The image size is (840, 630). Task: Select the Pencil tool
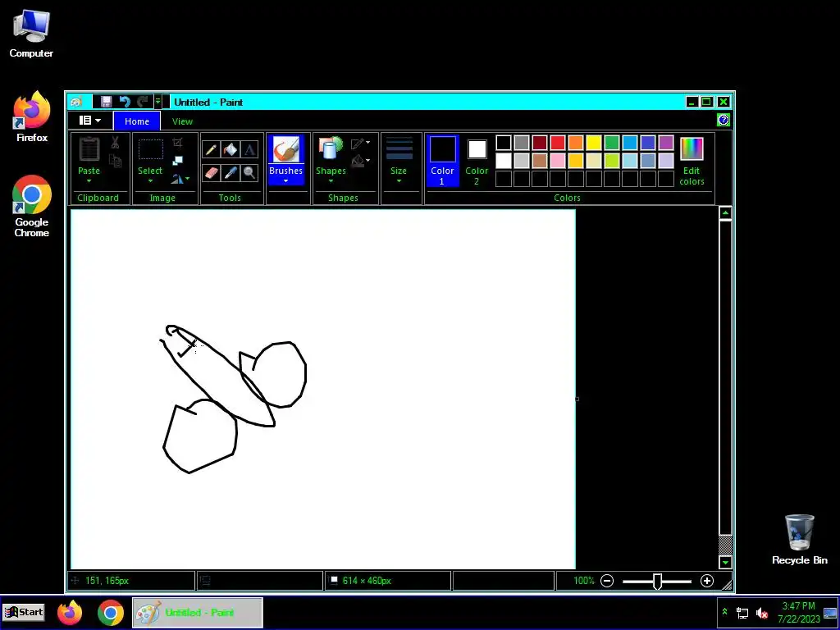tap(211, 149)
